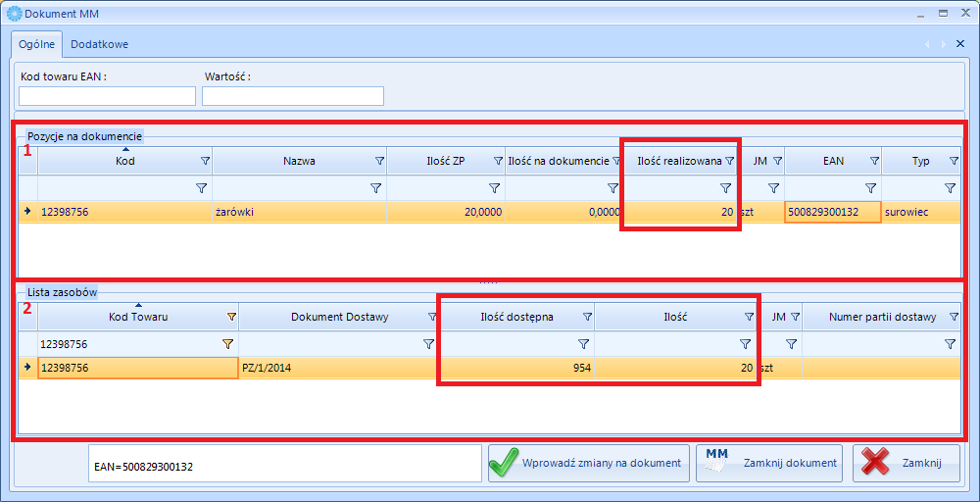Open filter icon in EAN column header

pos(874,162)
